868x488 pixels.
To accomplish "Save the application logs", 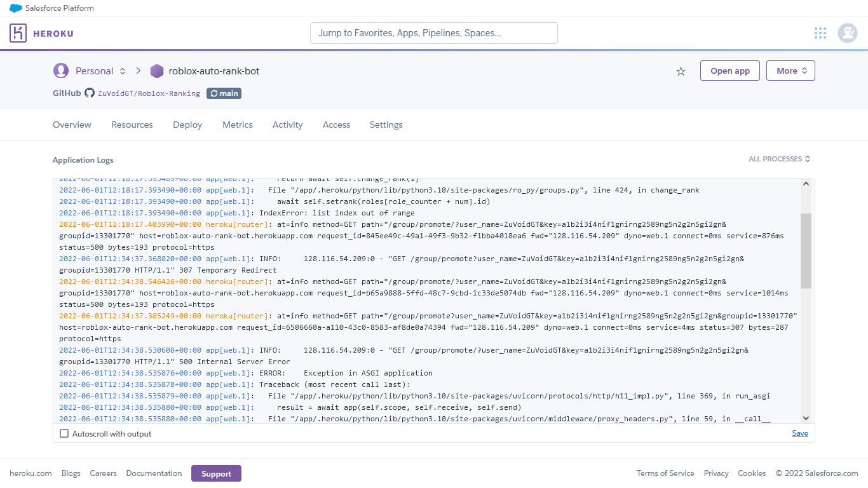I will coord(800,433).
